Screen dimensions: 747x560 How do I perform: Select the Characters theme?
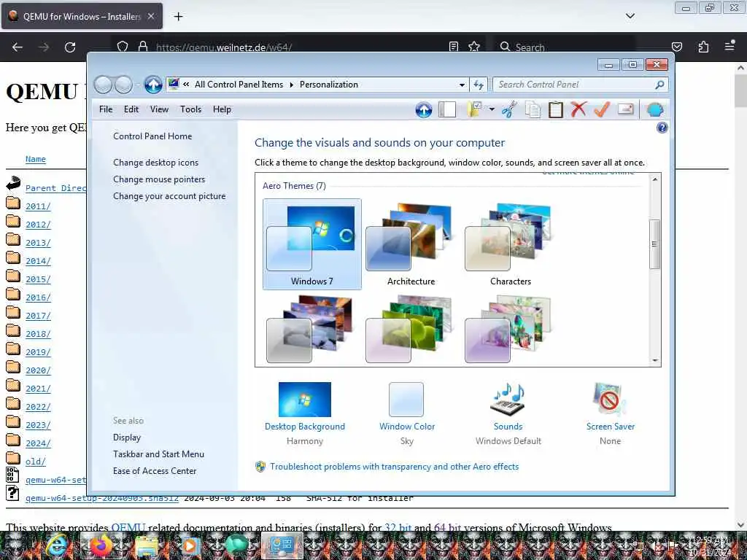[x=510, y=244]
